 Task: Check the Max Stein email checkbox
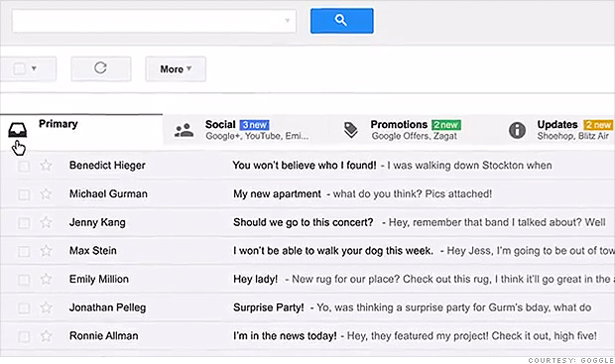coord(24,251)
